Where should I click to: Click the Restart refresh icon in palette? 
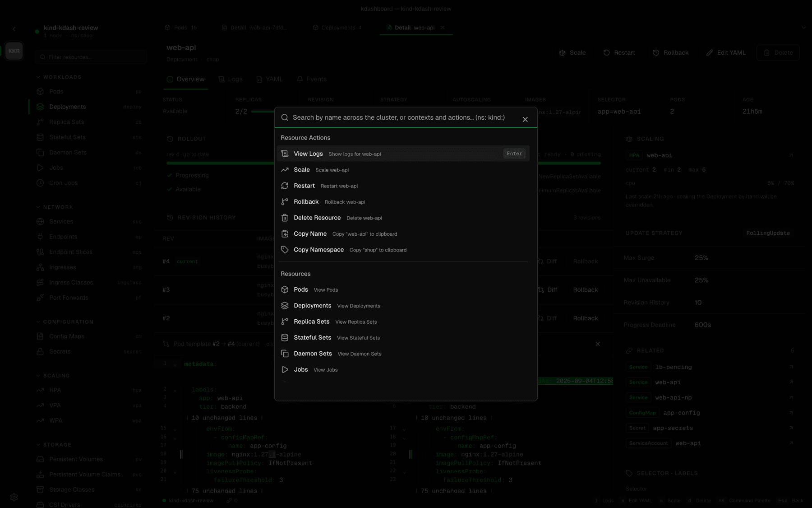point(285,186)
